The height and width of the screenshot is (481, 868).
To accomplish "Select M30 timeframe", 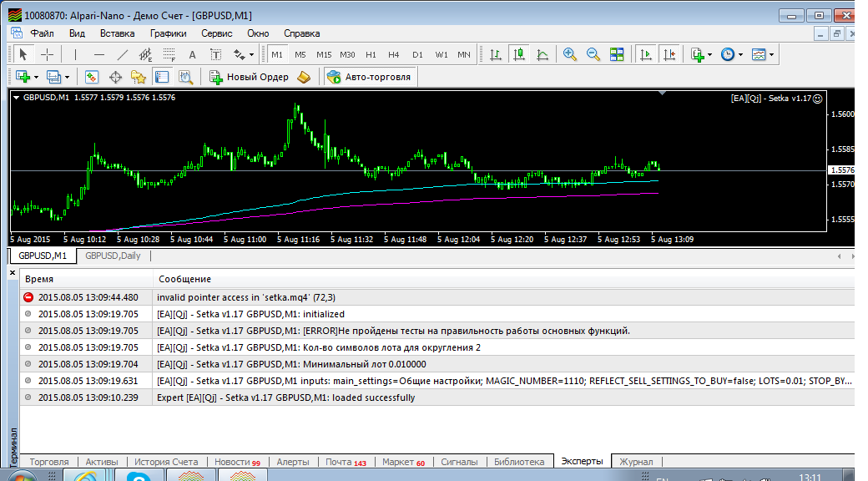I will click(347, 54).
